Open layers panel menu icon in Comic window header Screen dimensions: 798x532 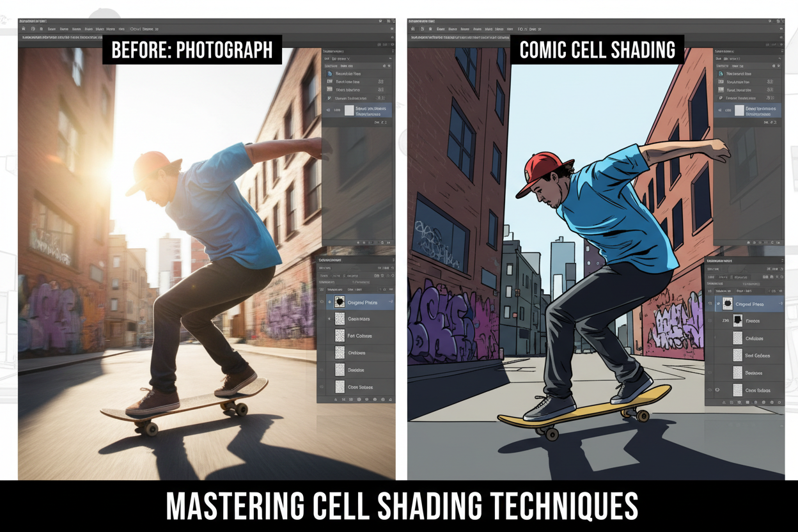(782, 261)
